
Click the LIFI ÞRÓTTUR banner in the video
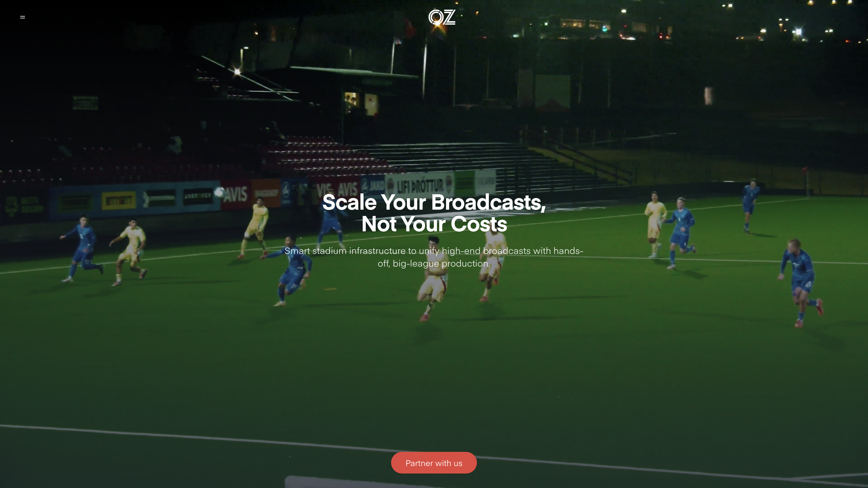420,185
